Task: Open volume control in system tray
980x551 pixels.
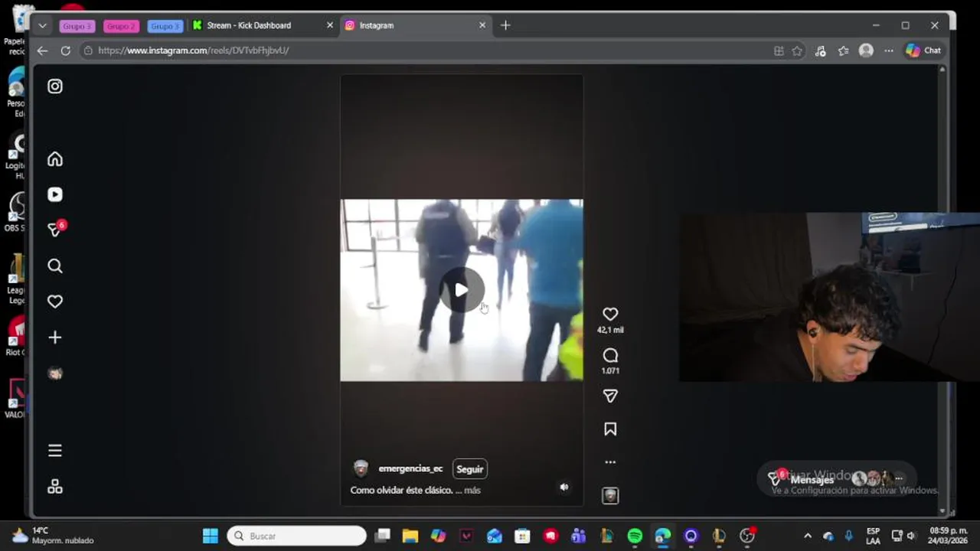Action: (x=911, y=536)
